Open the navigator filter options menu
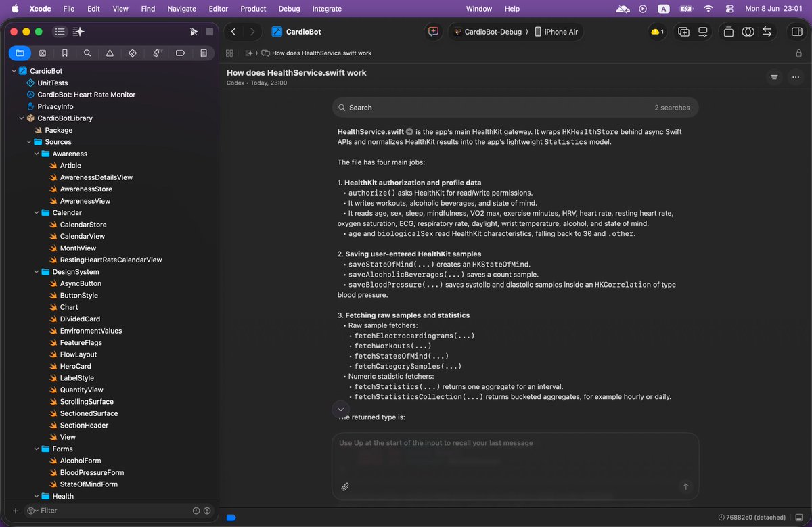The width and height of the screenshot is (812, 527). (x=32, y=511)
